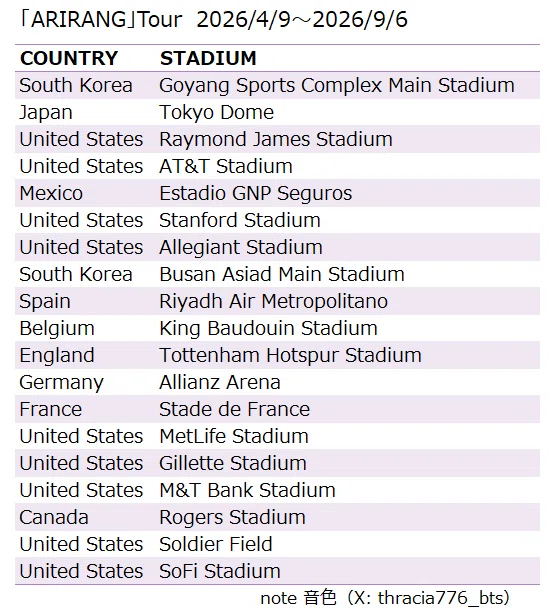Click the Allegiant Stadium entry
The height and width of the screenshot is (608, 554).
(241, 247)
